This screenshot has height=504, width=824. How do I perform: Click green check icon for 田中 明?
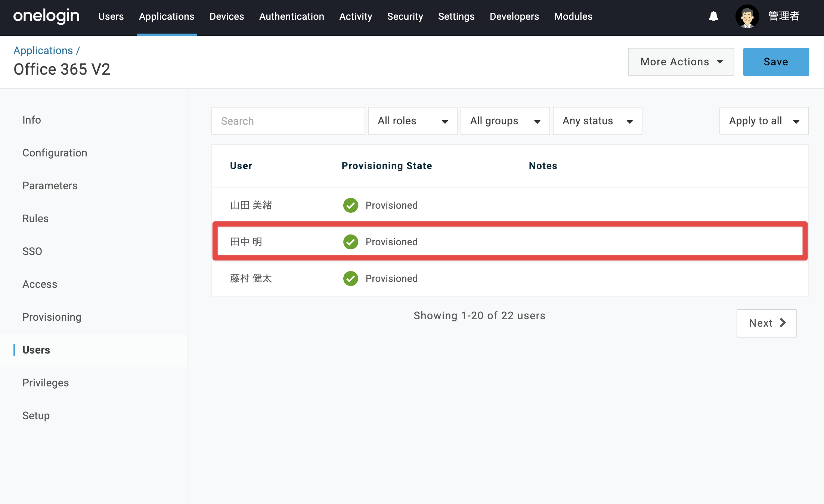tap(350, 242)
